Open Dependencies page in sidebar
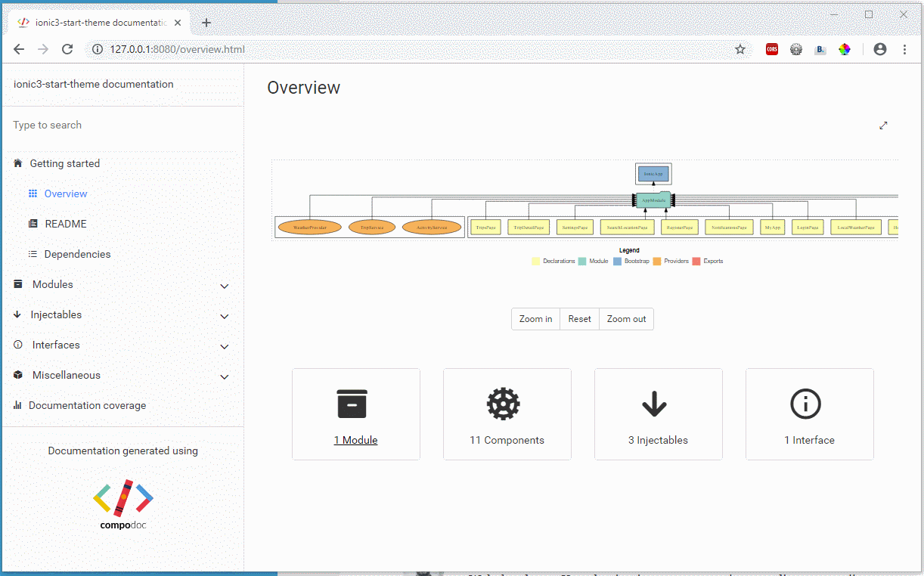Viewport: 924px width, 576px height. 77,254
